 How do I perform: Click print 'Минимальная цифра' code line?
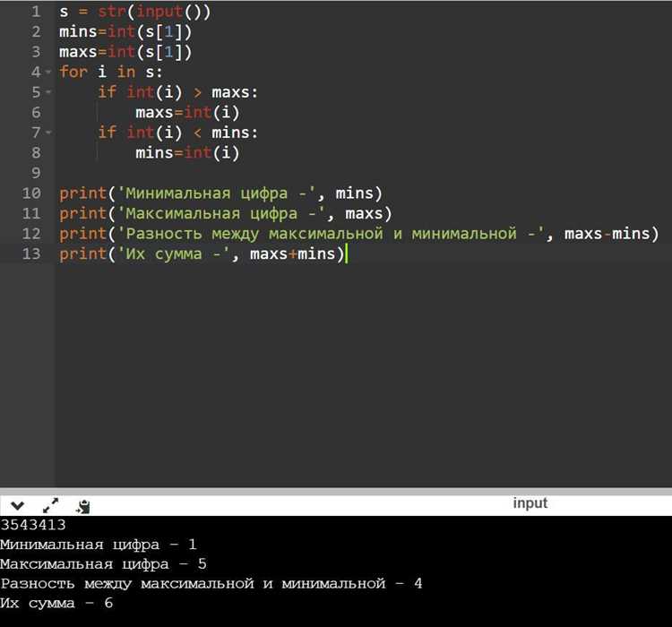(x=220, y=193)
